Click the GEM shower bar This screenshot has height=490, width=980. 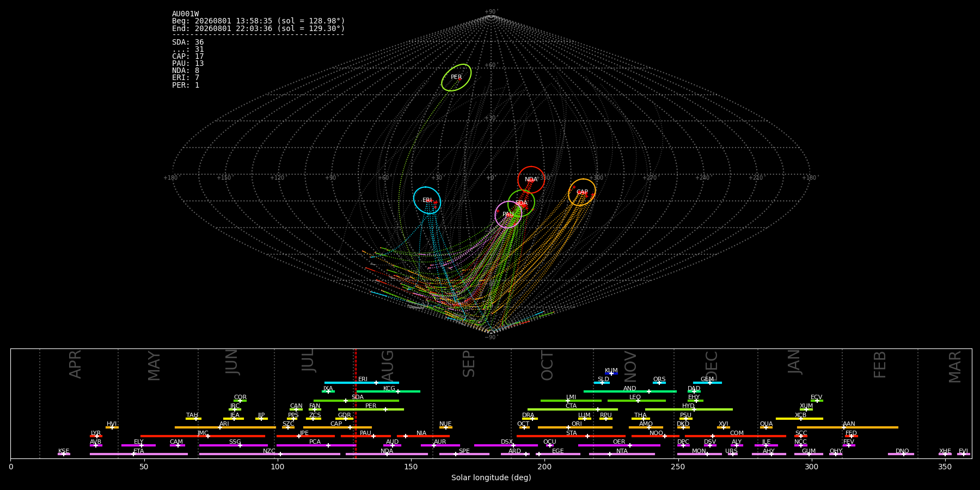[x=707, y=383]
